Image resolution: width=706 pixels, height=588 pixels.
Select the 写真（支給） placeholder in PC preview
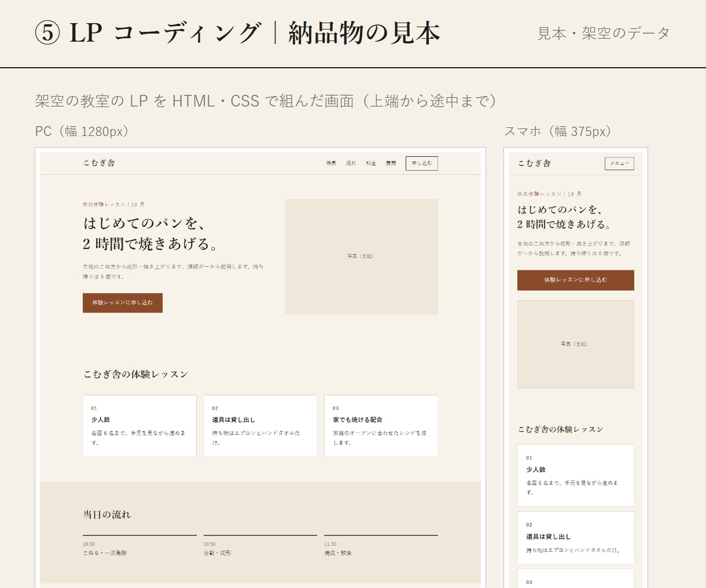click(x=362, y=256)
